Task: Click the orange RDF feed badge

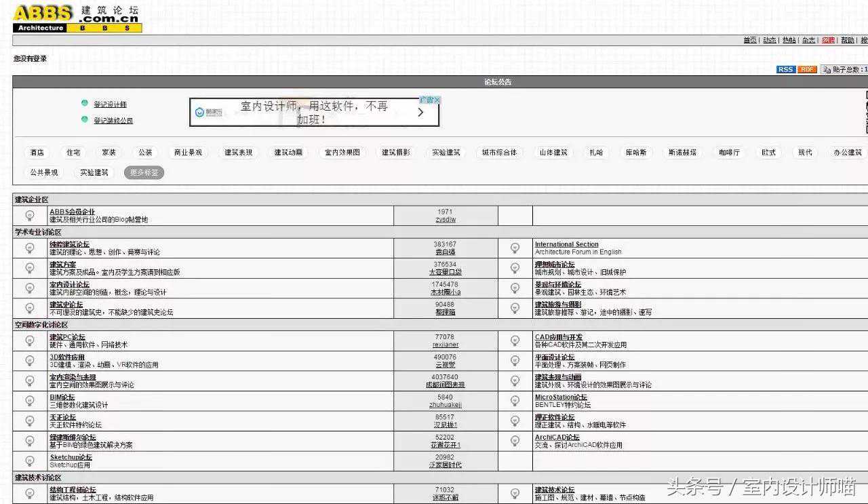Action: pyautogui.click(x=806, y=69)
